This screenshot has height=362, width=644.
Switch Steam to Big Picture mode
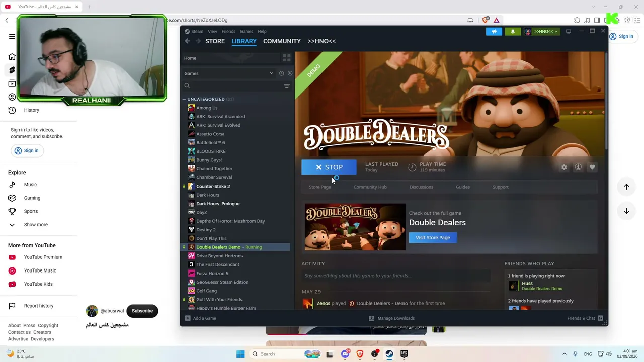click(x=569, y=31)
